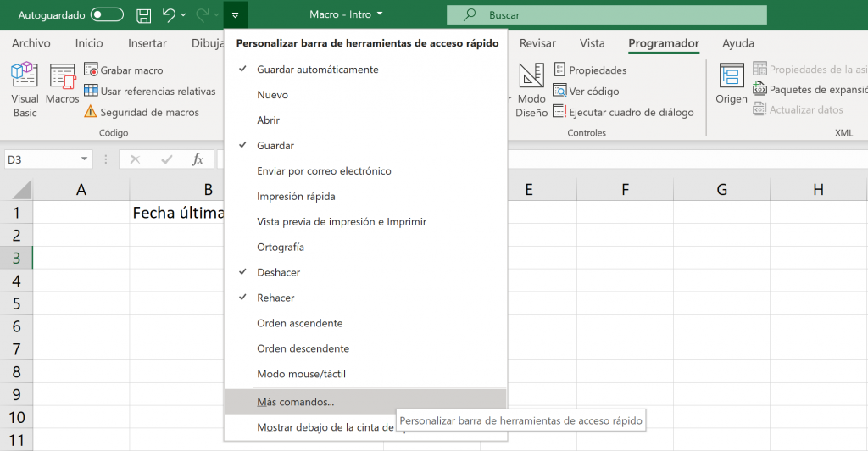Open the Macros dialog

tap(62, 84)
